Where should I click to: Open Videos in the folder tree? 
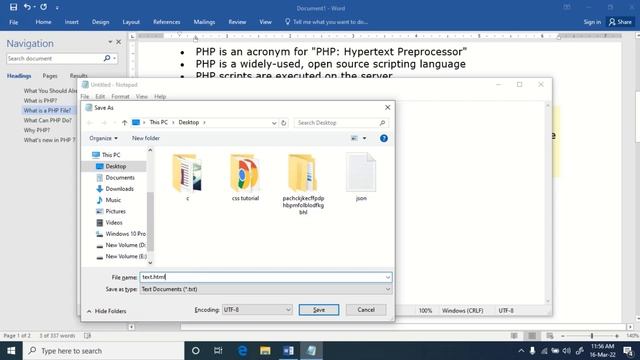113,222
